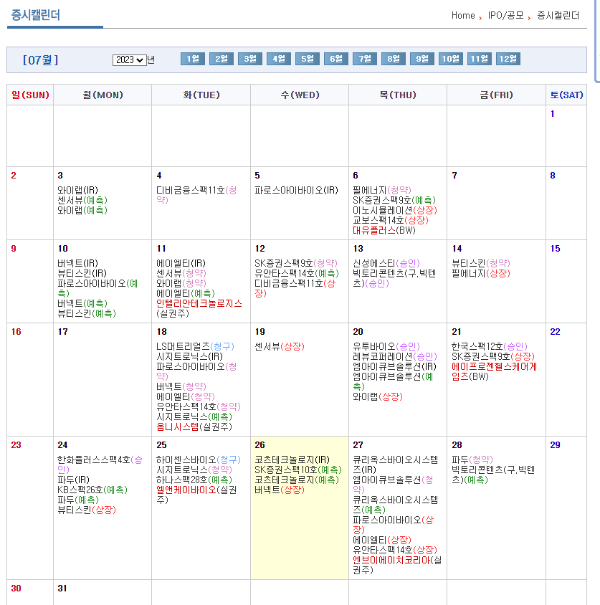Image resolution: width=600 pixels, height=605 pixels.
Task: Open KB스팩26호(예측) on July 24
Action: click(x=92, y=489)
